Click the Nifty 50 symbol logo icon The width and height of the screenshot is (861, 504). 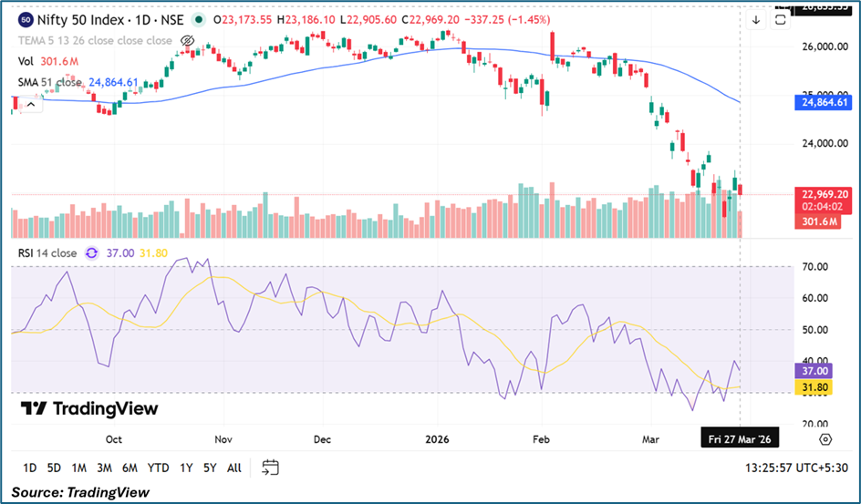click(x=26, y=19)
